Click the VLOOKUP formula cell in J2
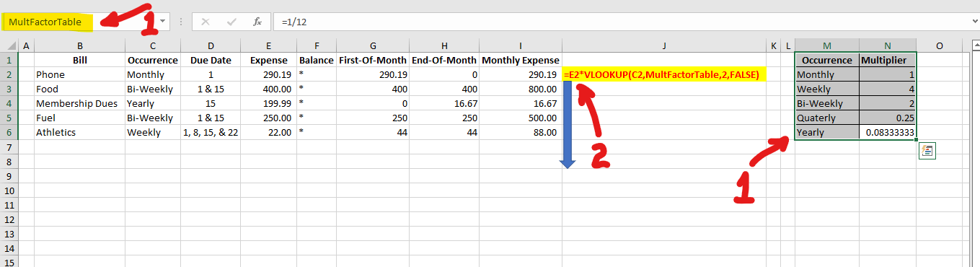The width and height of the screenshot is (980, 267). pyautogui.click(x=664, y=74)
